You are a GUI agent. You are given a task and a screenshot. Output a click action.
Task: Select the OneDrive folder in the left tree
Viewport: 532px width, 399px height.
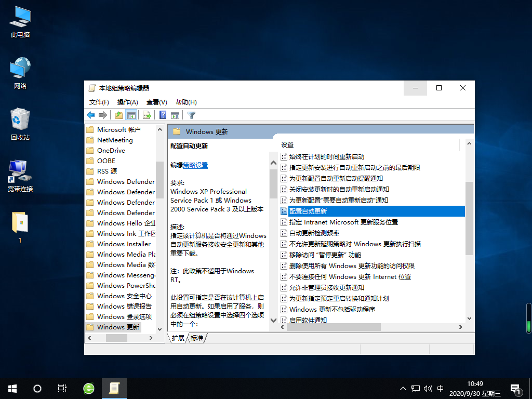click(112, 150)
